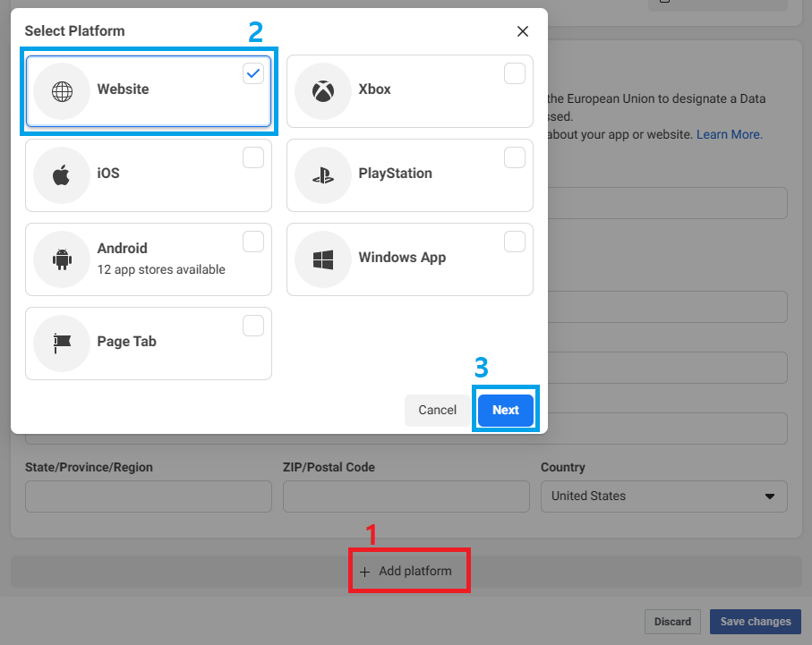The height and width of the screenshot is (645, 812).
Task: Open the Country dropdown showing United States
Action: (664, 496)
